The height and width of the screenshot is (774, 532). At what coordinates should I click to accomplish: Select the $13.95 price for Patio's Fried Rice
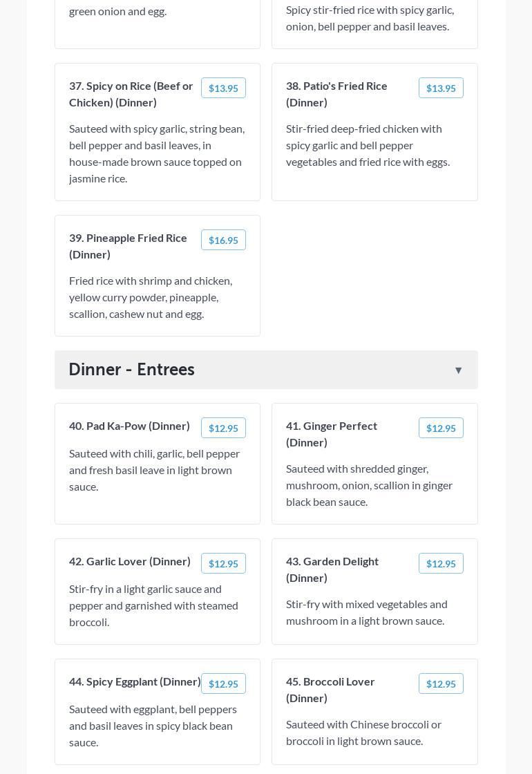[x=441, y=88]
